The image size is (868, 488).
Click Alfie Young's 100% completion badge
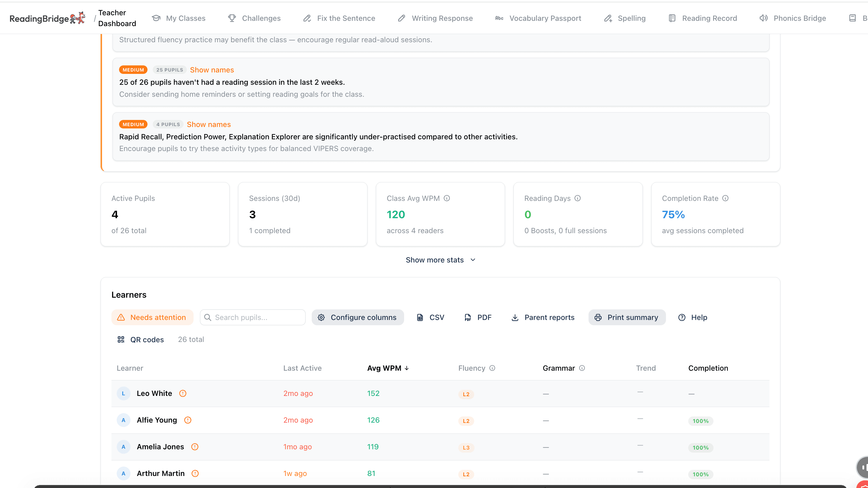click(x=701, y=421)
